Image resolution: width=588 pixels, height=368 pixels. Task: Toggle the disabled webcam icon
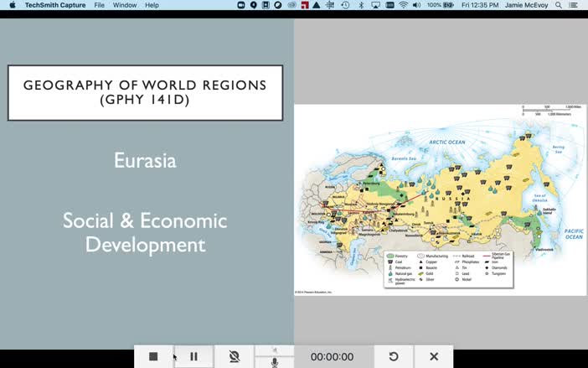[235, 356]
